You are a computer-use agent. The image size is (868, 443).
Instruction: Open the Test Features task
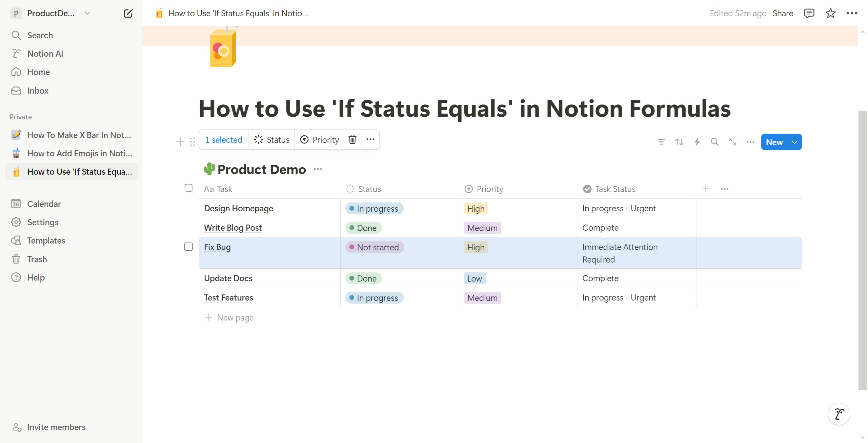pyautogui.click(x=228, y=297)
